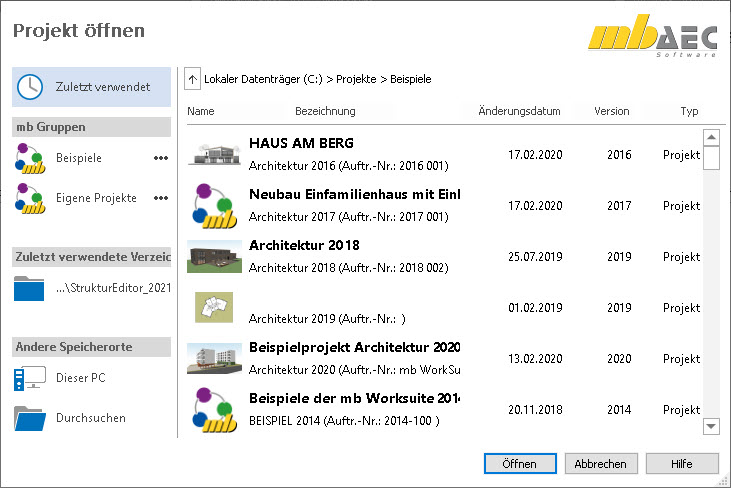Select the Beispiele group icon
Image resolution: width=731 pixels, height=488 pixels.
click(x=30, y=158)
